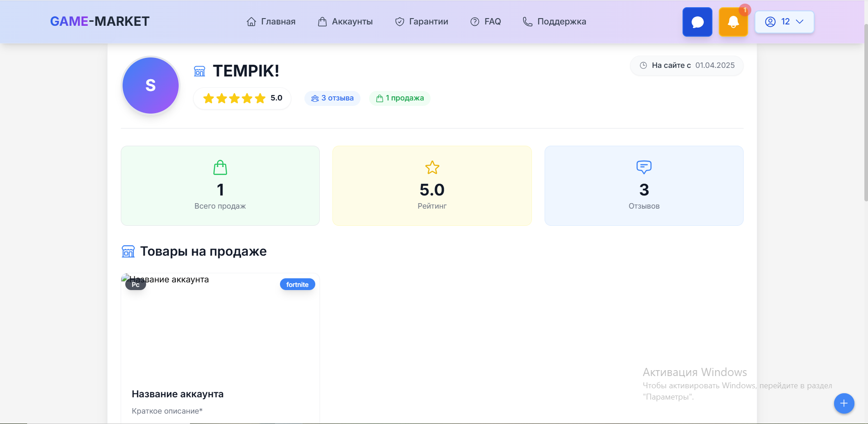Image resolution: width=868 pixels, height=424 pixels.
Task: Click the bag icon next to Аккаунты
Action: (x=322, y=22)
